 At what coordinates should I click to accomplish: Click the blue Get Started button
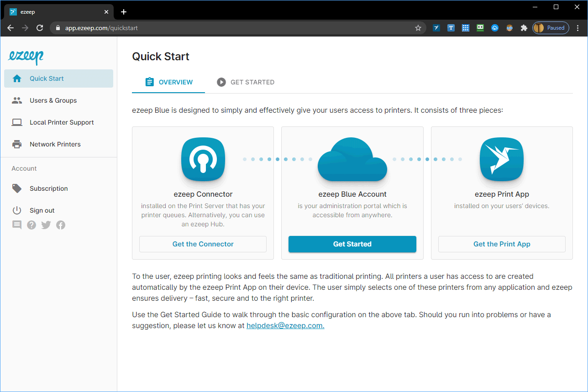pos(352,244)
